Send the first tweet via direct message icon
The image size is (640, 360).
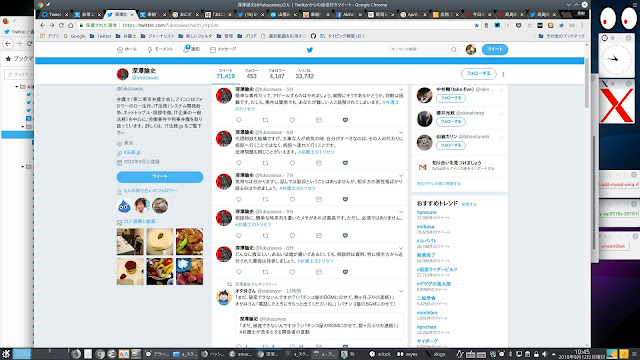319,120
